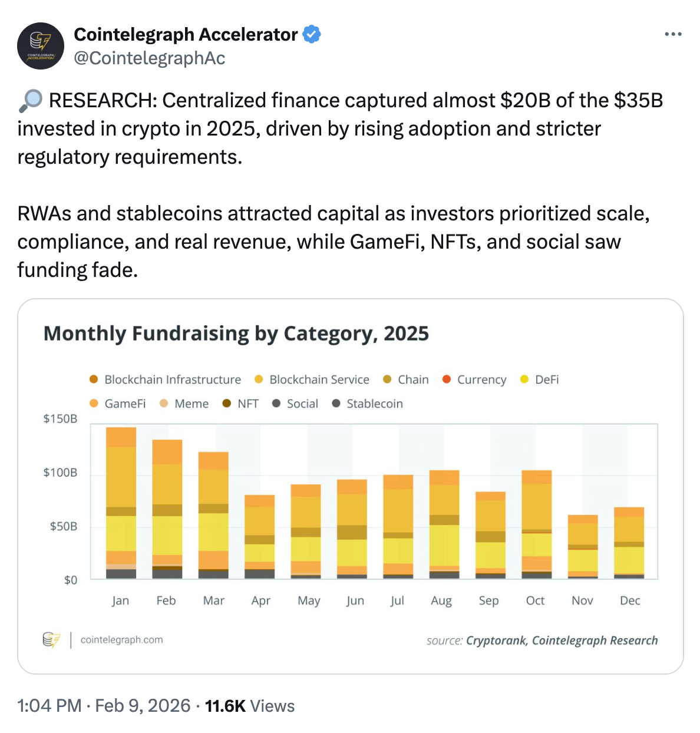
Task: Click the NFT legend brown dot
Action: pyautogui.click(x=227, y=404)
